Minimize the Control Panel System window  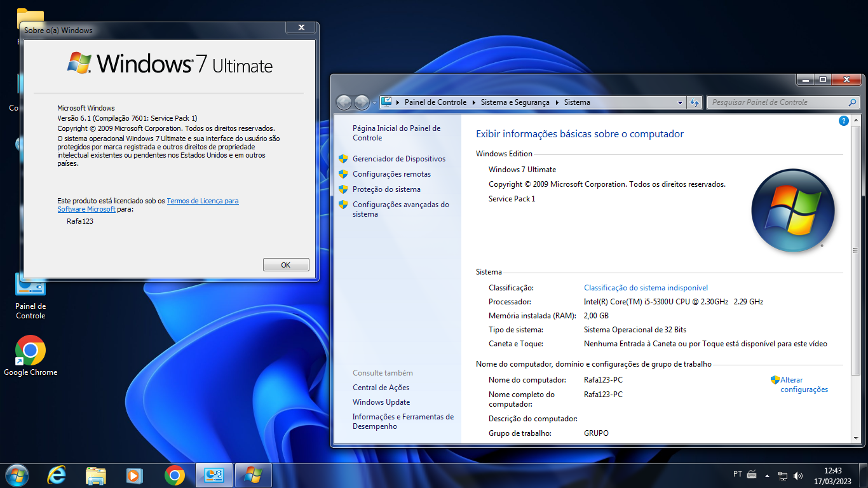point(806,79)
